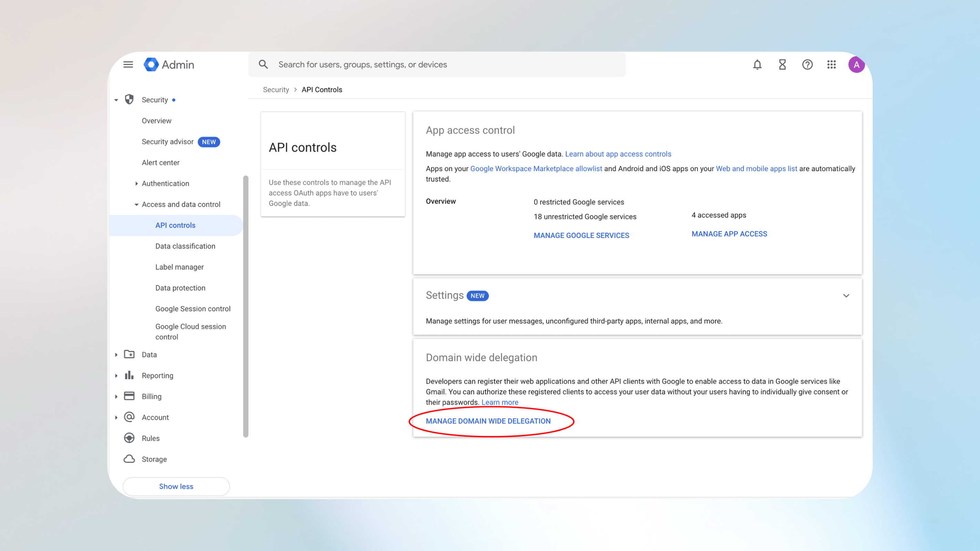Collapse the Security section in sidebar
980x551 pixels.
point(116,100)
